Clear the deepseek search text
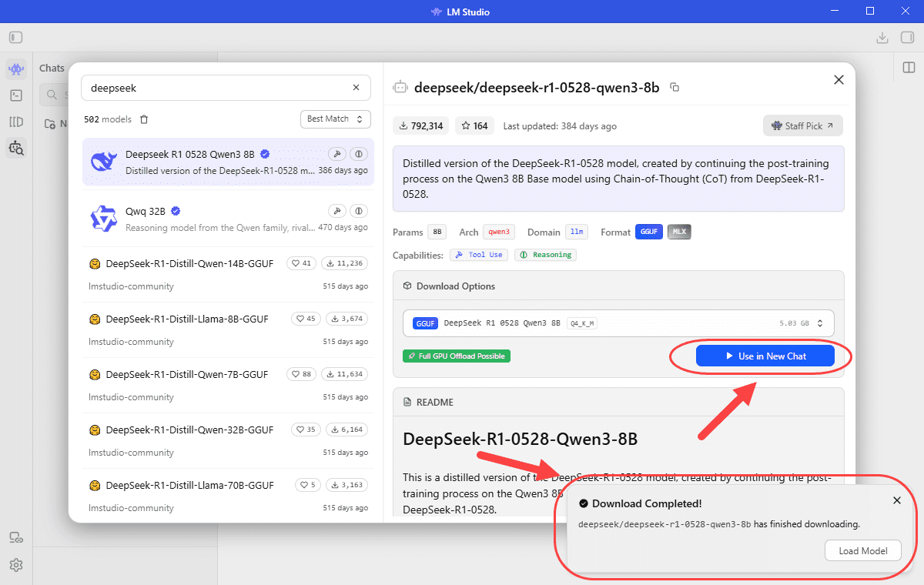 pos(356,88)
